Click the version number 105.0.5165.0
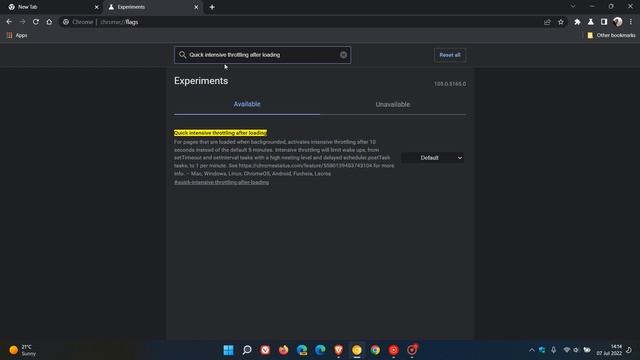640x360 pixels. (450, 84)
